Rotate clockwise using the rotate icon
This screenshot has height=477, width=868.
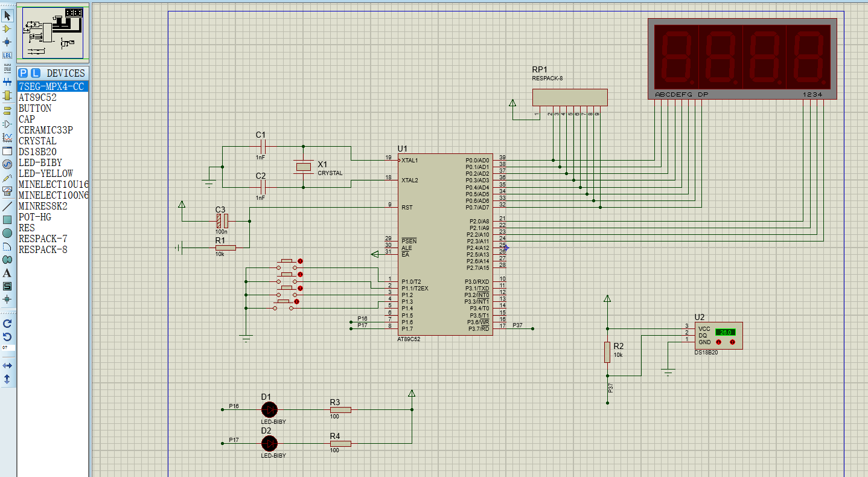(x=7, y=323)
